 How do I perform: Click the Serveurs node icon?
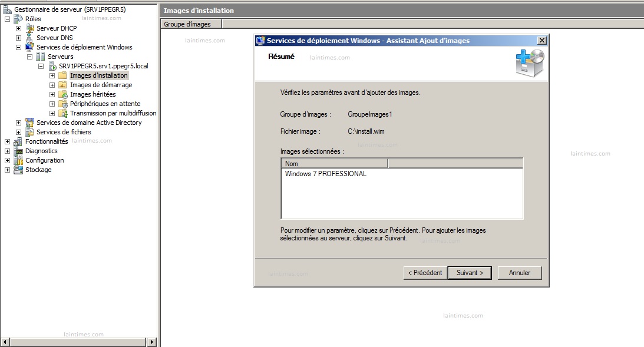41,57
